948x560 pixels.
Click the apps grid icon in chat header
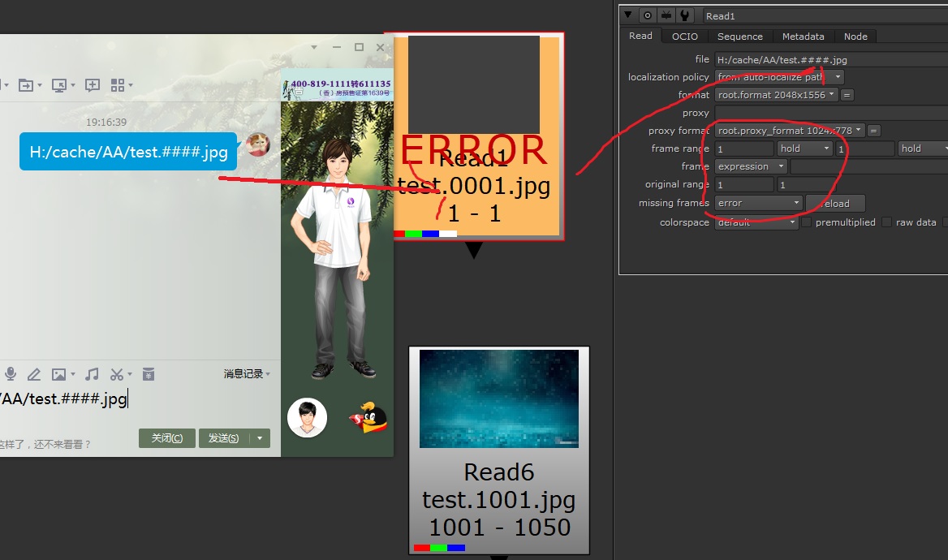pos(117,85)
